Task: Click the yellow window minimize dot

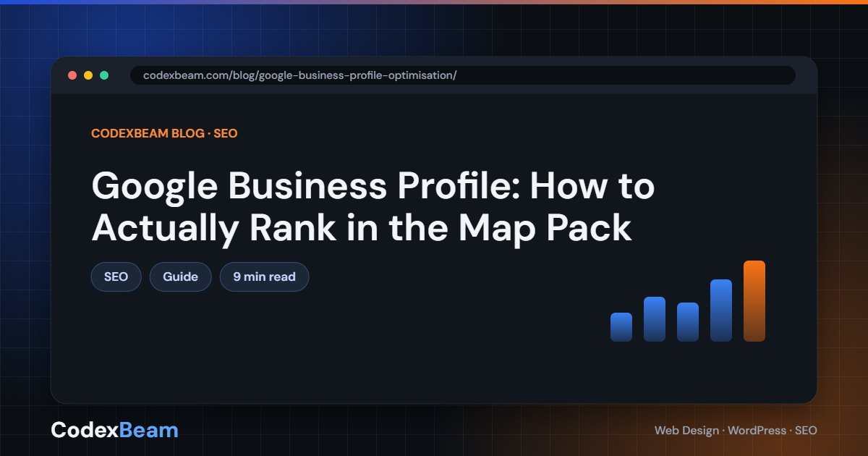Action: point(88,75)
